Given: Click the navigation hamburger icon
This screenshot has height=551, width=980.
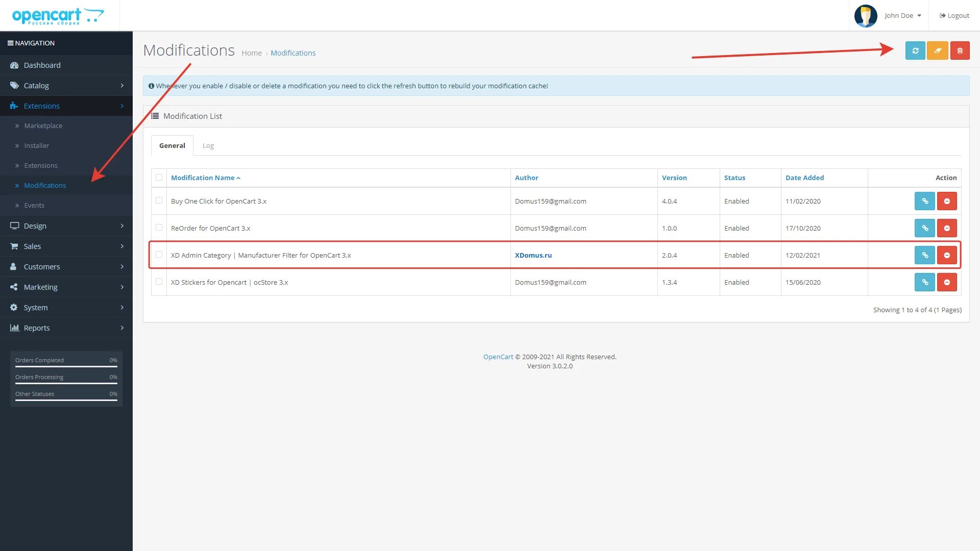Looking at the screenshot, I should 10,43.
